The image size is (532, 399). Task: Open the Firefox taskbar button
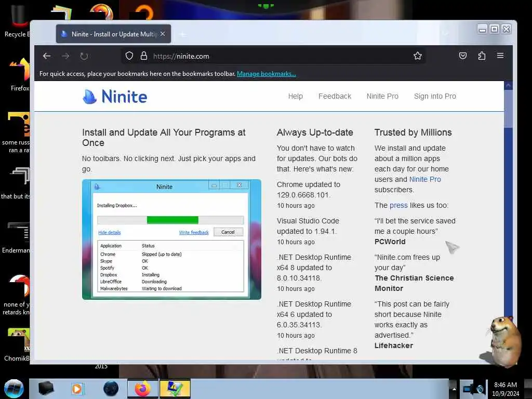click(143, 389)
